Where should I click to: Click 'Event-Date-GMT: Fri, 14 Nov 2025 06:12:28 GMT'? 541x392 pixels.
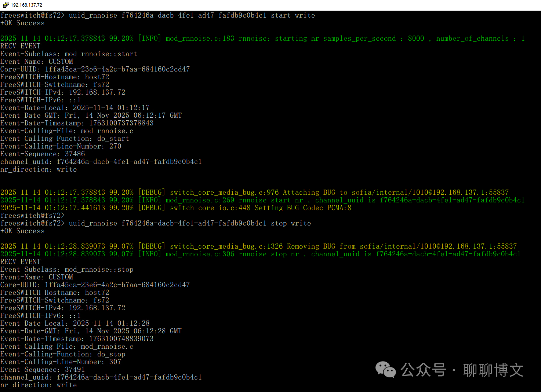click(x=91, y=331)
